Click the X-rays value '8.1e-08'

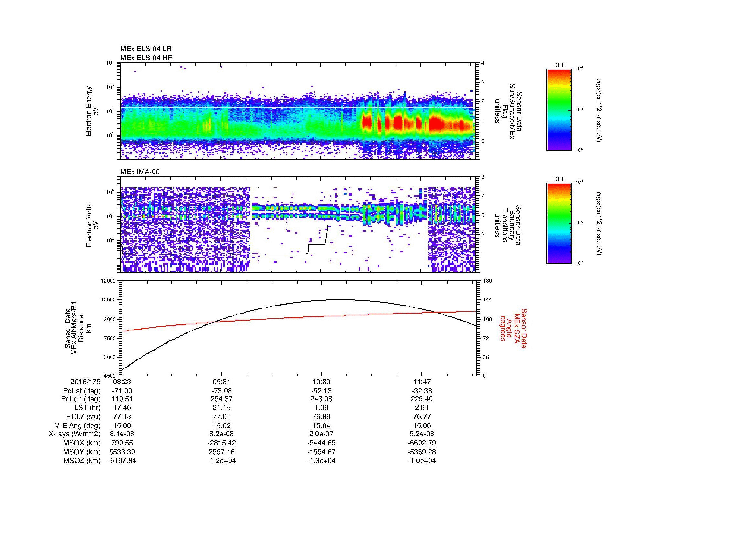(122, 434)
